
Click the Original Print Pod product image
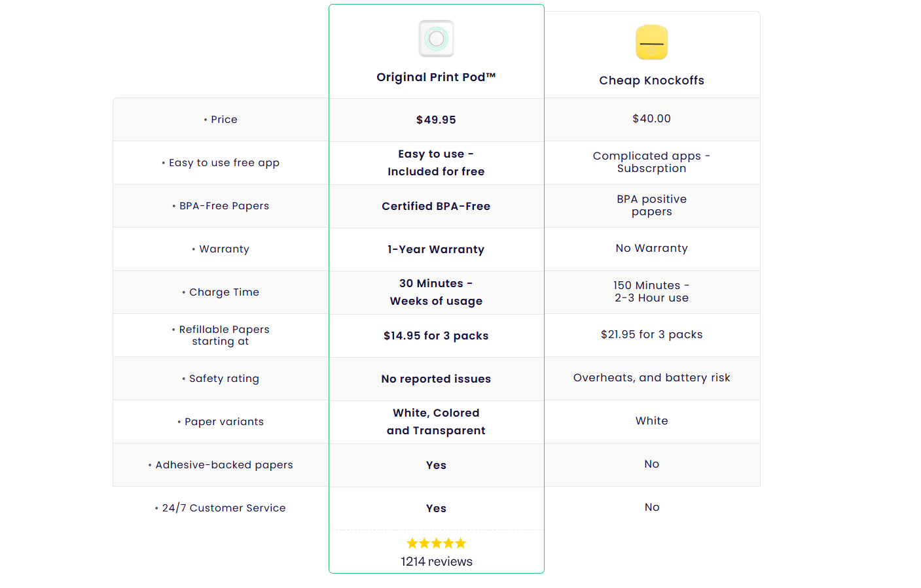click(x=436, y=39)
